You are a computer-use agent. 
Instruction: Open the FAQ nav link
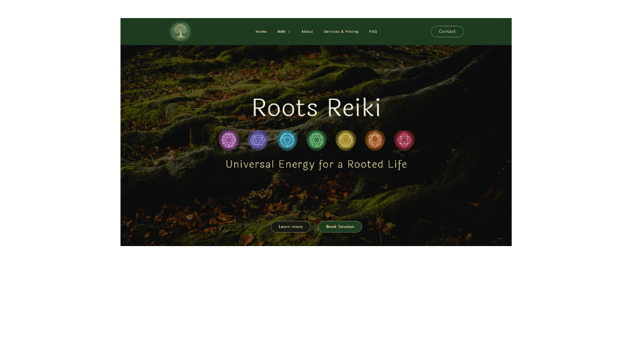tap(373, 32)
